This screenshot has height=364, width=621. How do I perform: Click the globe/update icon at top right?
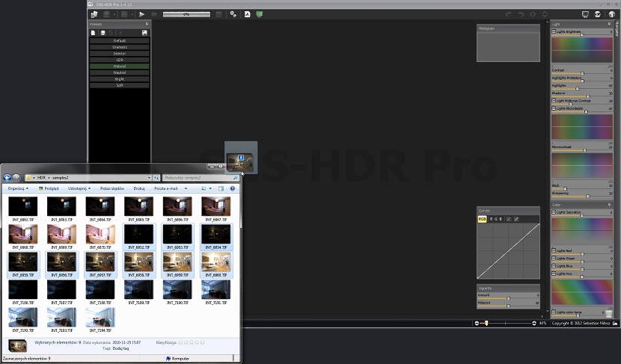coord(598,14)
